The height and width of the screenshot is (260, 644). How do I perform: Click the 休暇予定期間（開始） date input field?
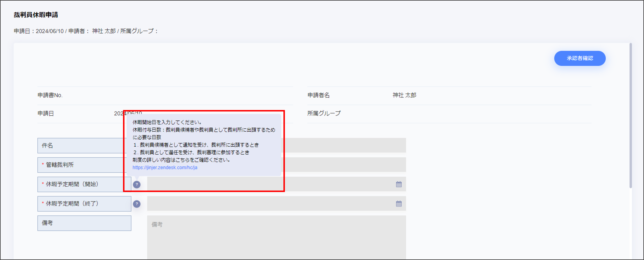click(x=277, y=184)
